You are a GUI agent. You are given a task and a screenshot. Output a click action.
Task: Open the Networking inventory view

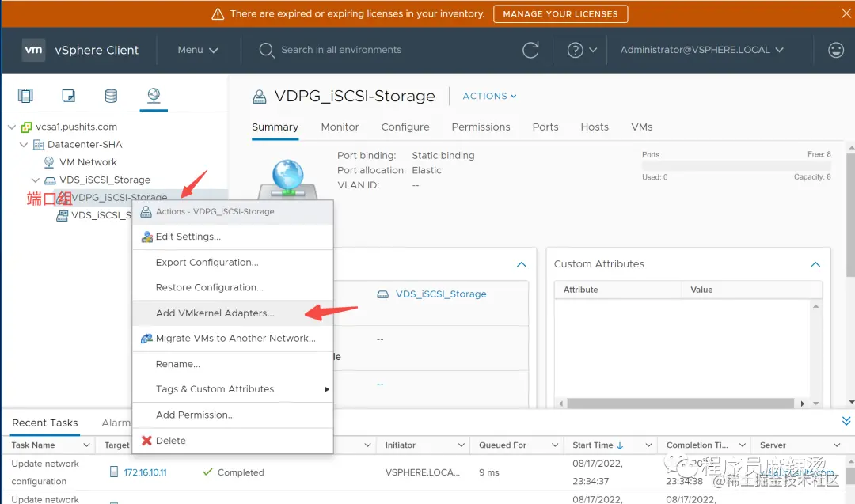(x=154, y=96)
